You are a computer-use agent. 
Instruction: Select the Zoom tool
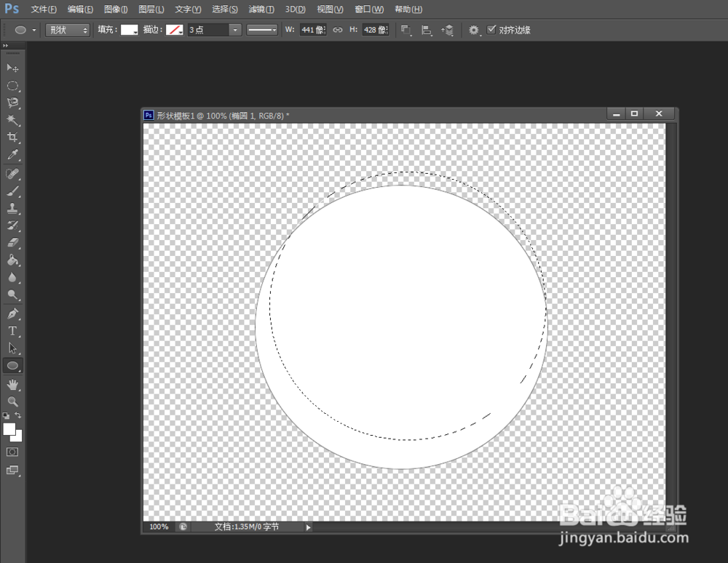point(12,402)
